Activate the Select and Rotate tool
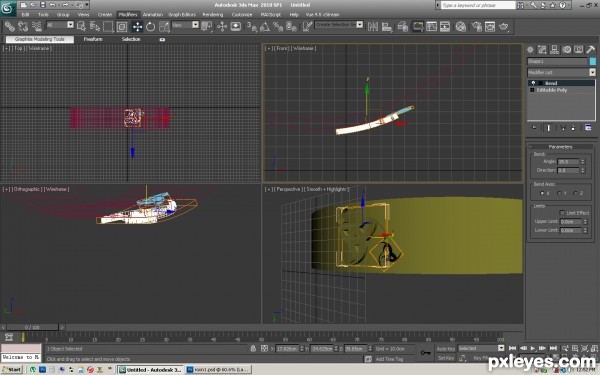The image size is (600, 375). [x=150, y=26]
